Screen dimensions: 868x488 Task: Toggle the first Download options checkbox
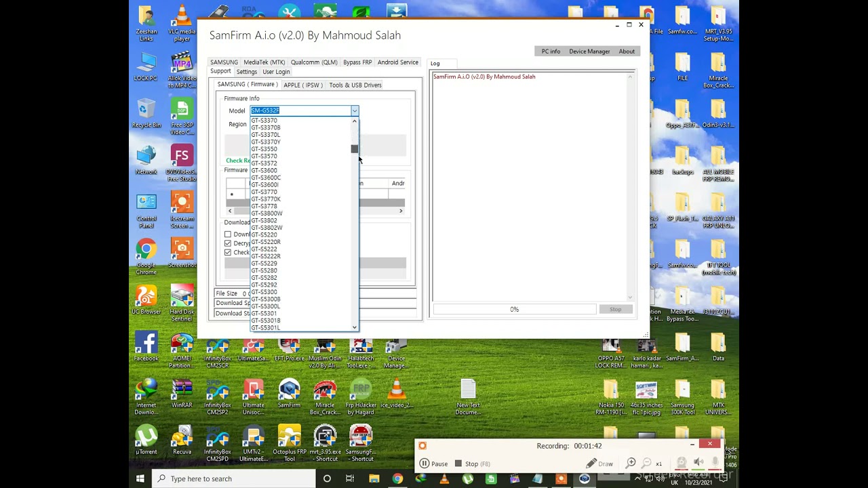point(228,235)
